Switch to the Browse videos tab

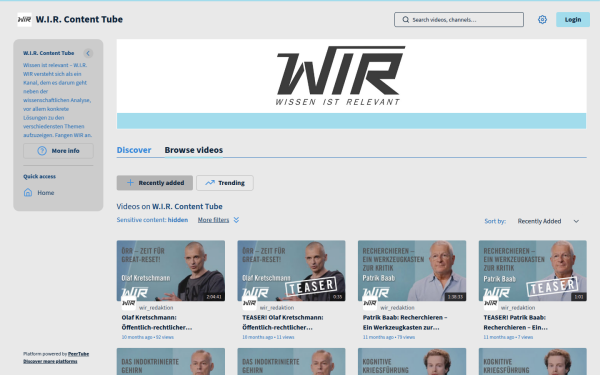[194, 150]
